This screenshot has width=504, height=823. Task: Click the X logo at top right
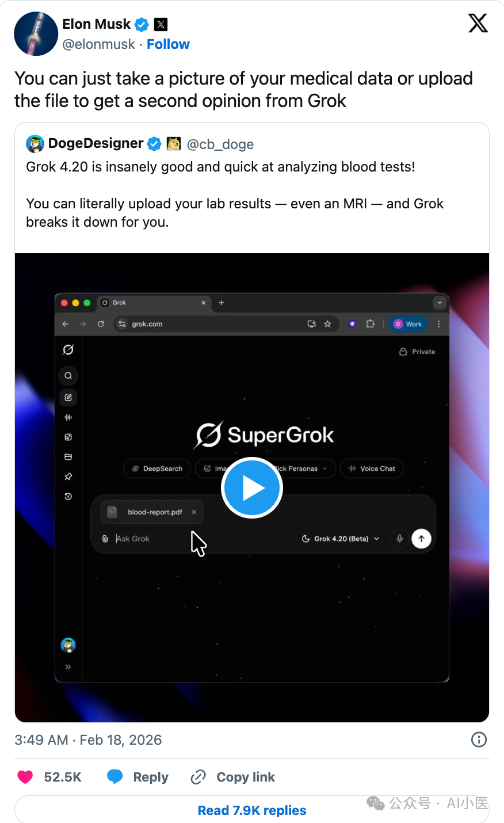click(x=478, y=23)
